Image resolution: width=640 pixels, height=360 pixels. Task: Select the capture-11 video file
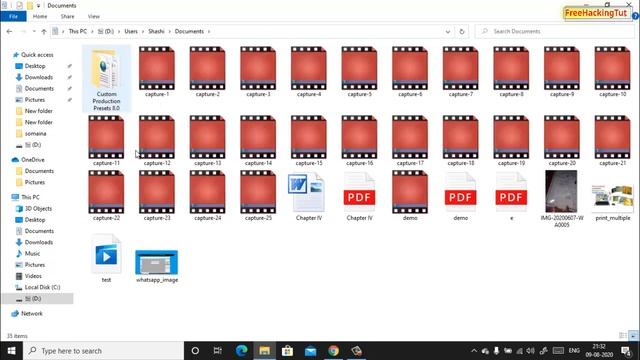[x=106, y=140]
